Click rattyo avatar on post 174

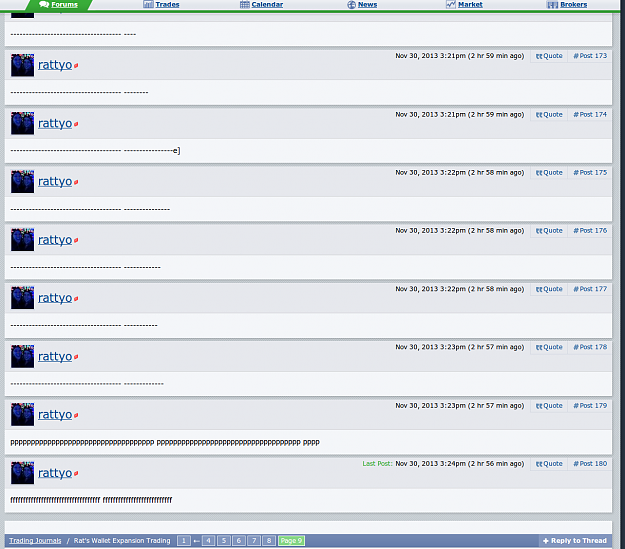[x=22, y=123]
